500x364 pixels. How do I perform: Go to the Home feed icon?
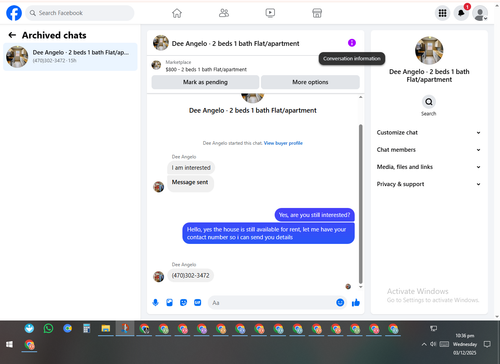pyautogui.click(x=177, y=13)
